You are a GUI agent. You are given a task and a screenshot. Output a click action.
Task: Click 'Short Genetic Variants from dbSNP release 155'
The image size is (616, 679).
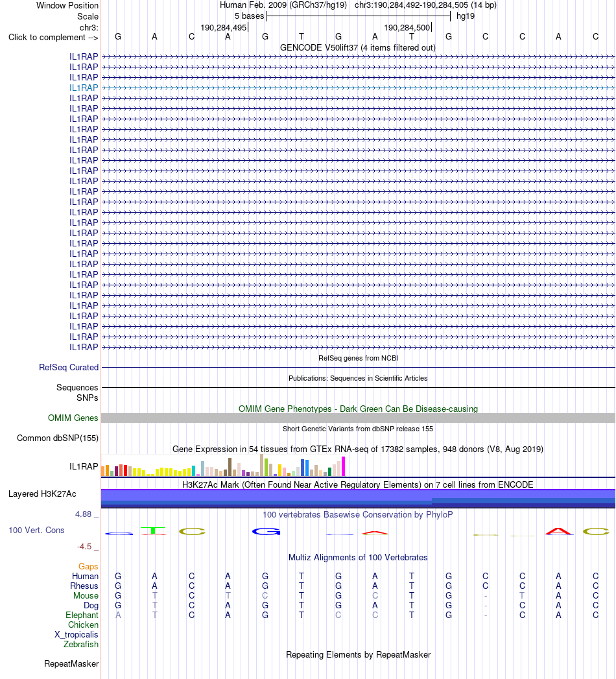coord(358,429)
